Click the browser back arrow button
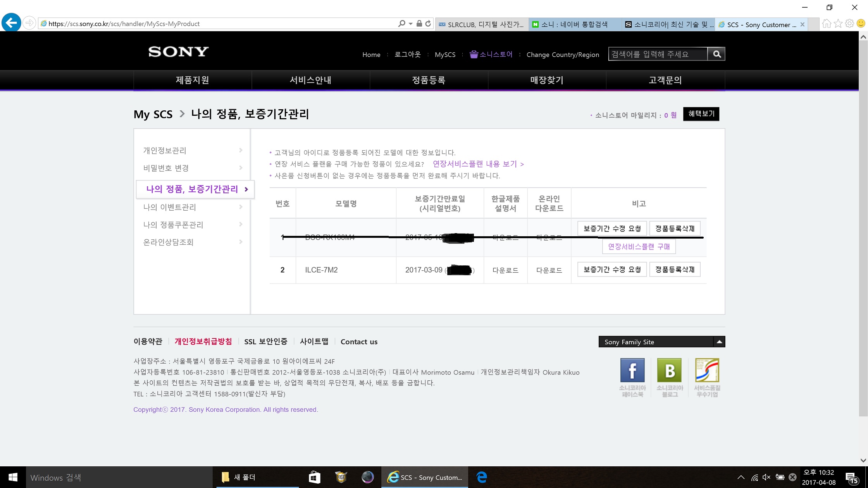868x488 pixels. click(11, 23)
